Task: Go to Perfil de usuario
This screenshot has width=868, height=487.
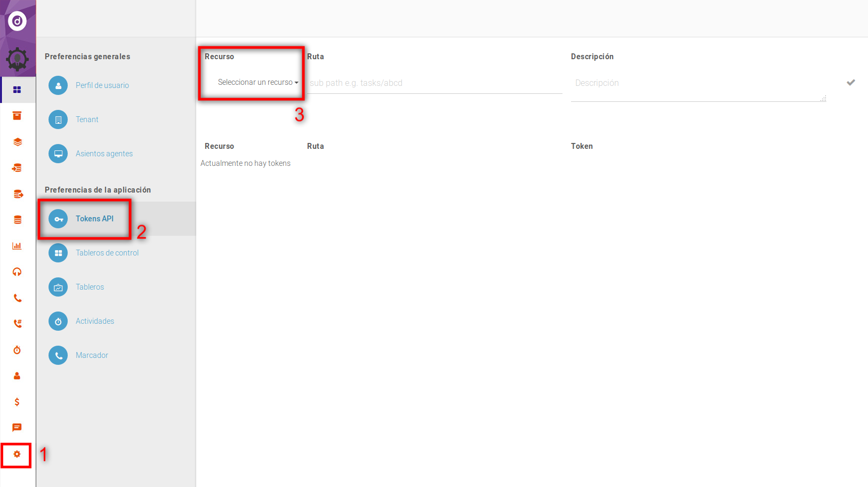Action: click(x=102, y=85)
